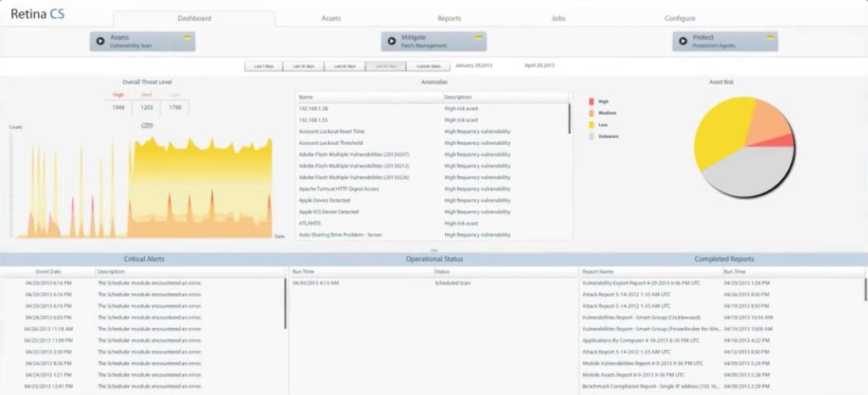Screen dimensions: 868x395
Task: Click the Mitigate play icon
Action: click(392, 41)
